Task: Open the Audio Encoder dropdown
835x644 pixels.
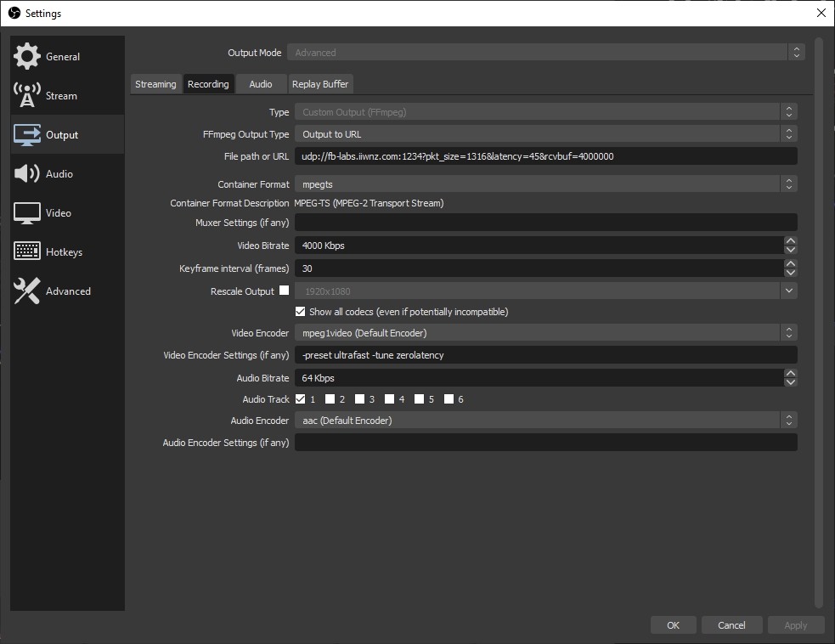Action: (x=546, y=421)
